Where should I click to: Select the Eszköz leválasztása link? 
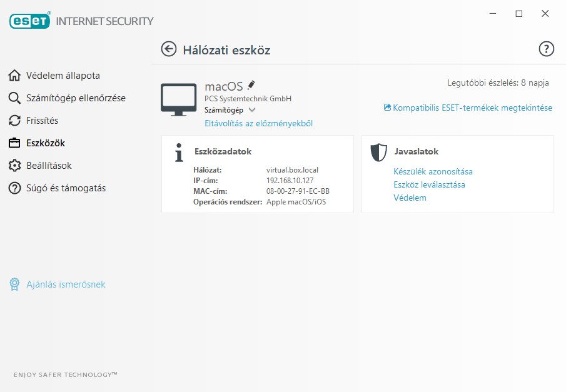pos(429,184)
